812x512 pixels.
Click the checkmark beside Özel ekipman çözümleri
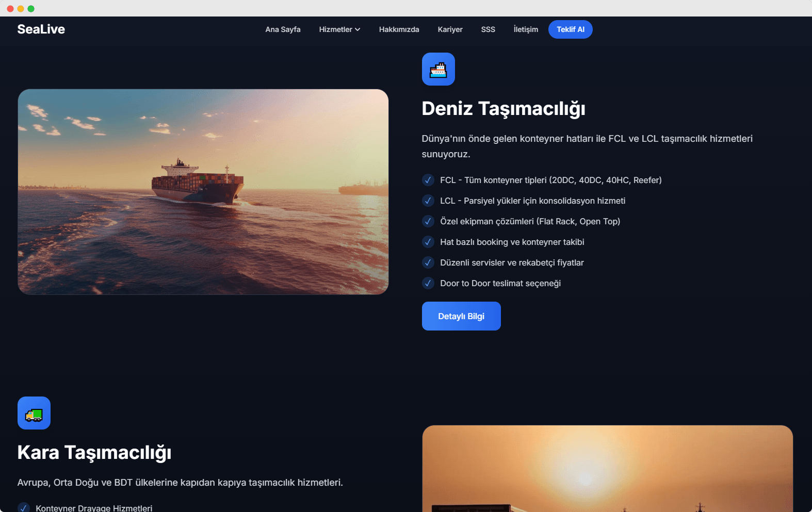428,221
